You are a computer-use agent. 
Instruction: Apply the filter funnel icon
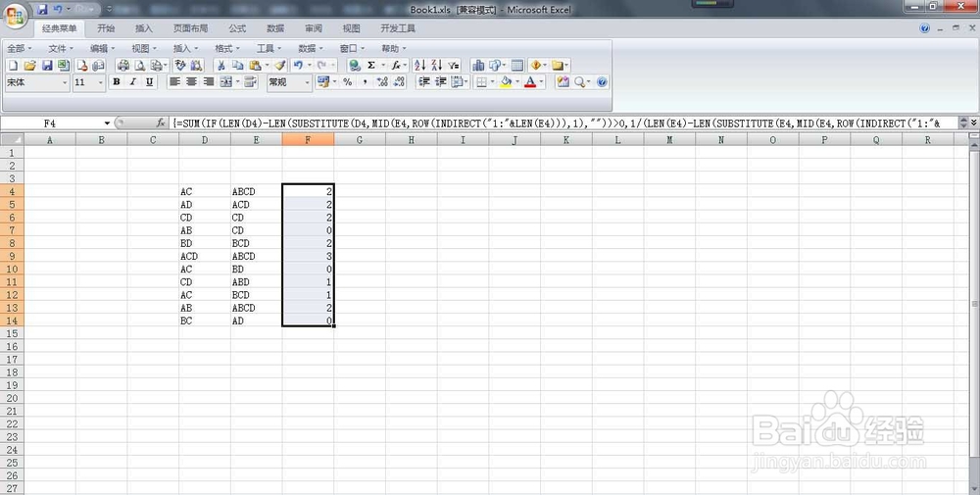[x=453, y=65]
